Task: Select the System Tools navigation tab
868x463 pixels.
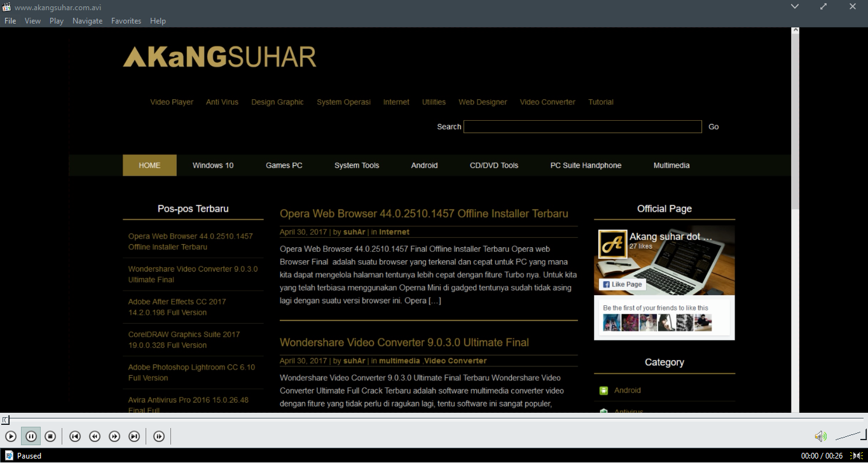Action: 357,165
